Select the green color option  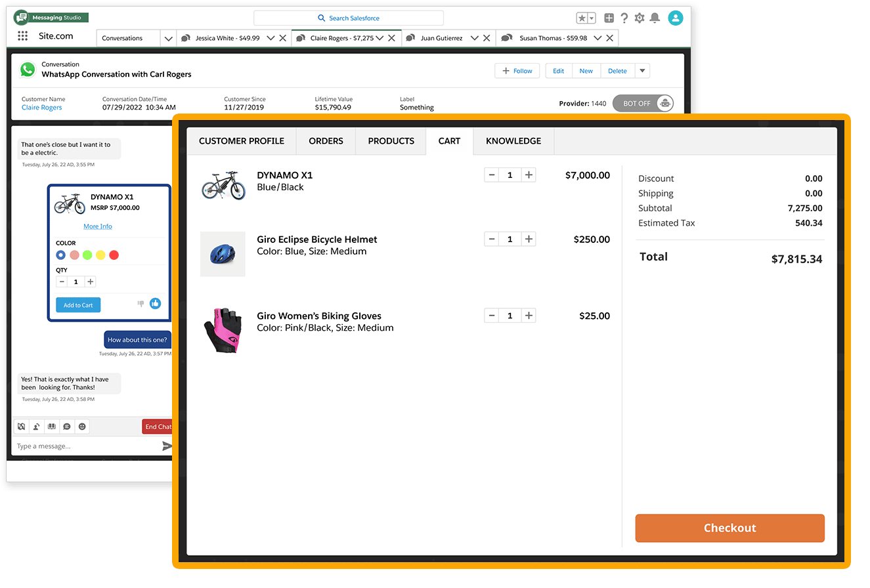tap(87, 255)
